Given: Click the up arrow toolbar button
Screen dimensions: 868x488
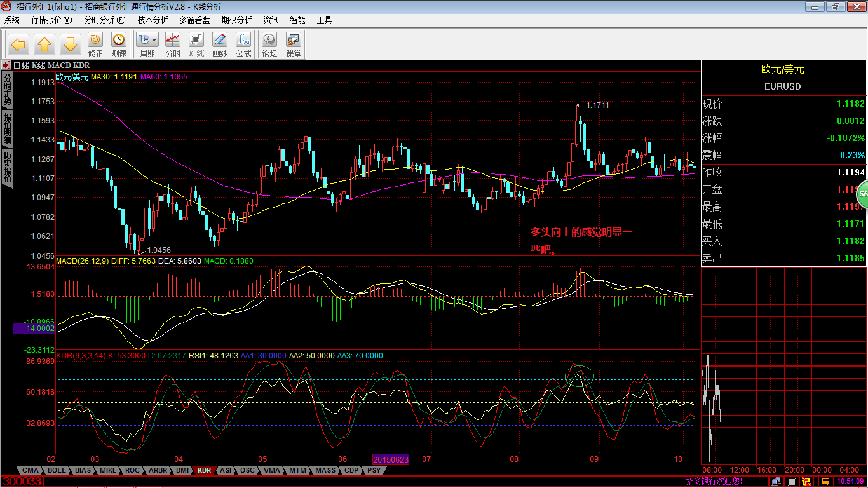Looking at the screenshot, I should [x=44, y=44].
